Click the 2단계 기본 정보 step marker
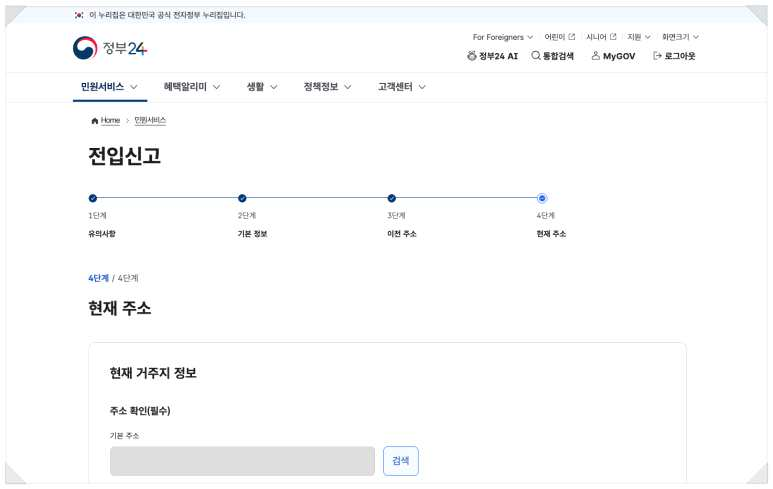 click(242, 198)
